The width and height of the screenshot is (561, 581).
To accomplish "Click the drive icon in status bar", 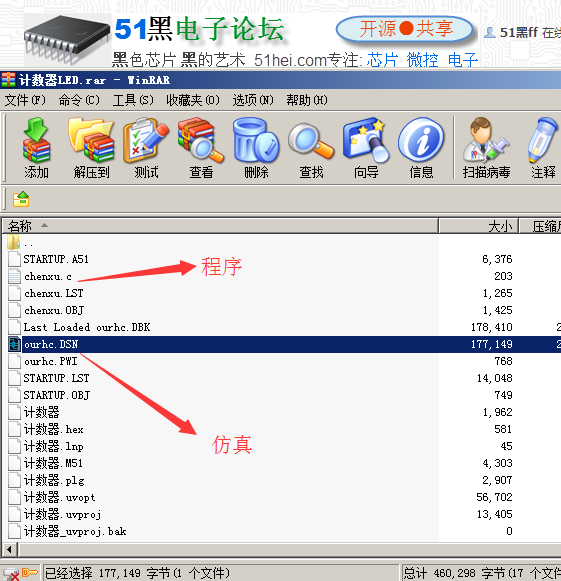I will click(11, 574).
